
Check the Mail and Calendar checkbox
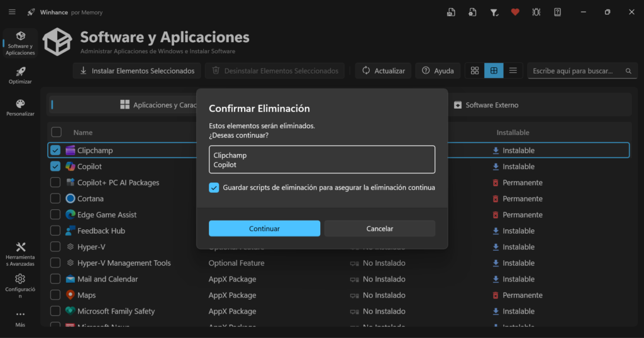click(x=55, y=279)
